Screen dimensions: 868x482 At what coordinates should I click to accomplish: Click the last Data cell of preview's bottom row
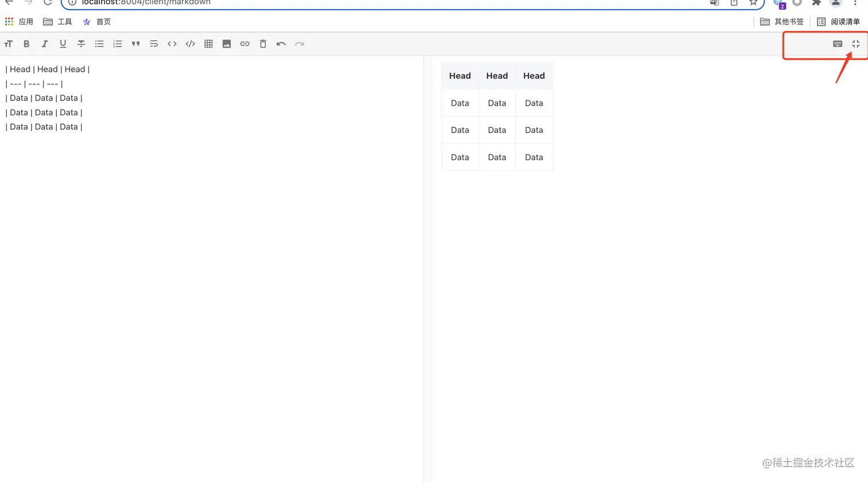[534, 157]
